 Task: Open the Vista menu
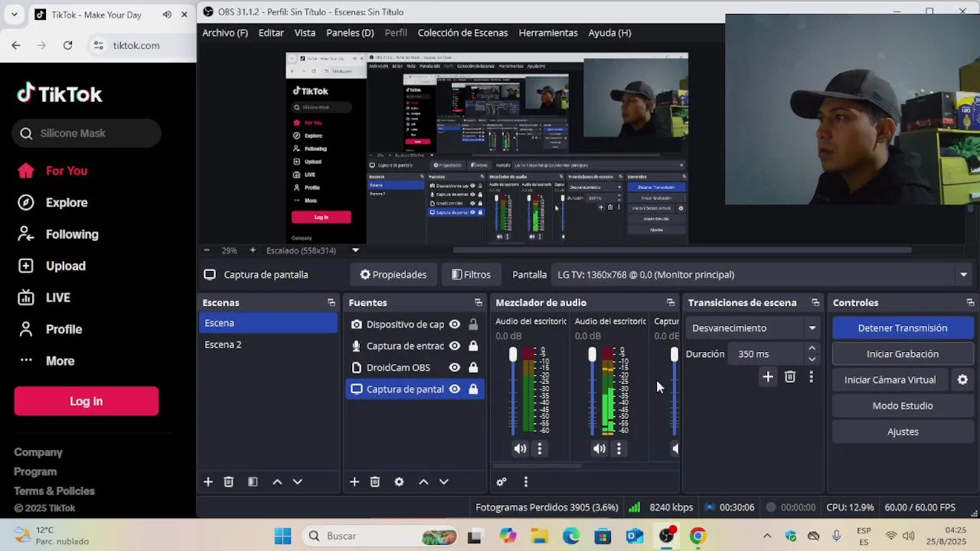(305, 33)
